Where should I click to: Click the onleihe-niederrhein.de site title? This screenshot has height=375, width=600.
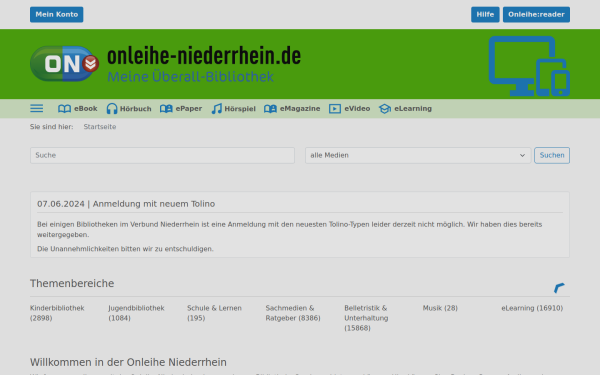click(x=204, y=56)
